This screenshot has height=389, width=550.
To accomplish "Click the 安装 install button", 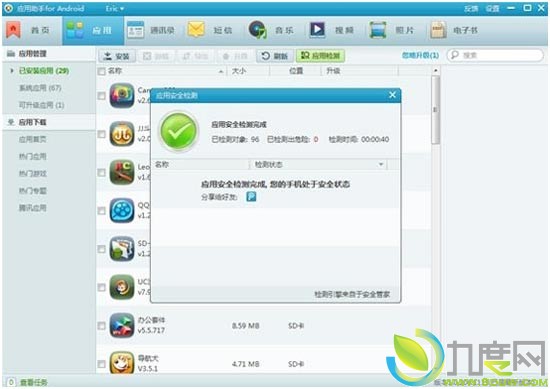I will 117,56.
